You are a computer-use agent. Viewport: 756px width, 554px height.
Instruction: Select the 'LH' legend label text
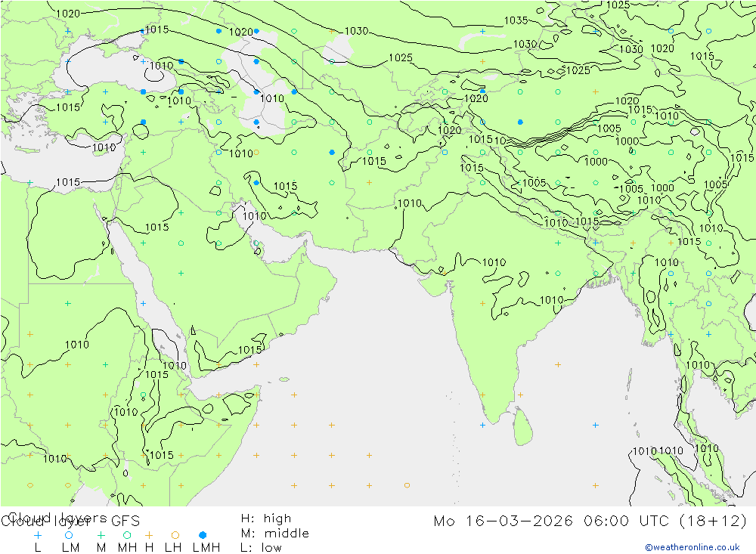click(x=173, y=548)
